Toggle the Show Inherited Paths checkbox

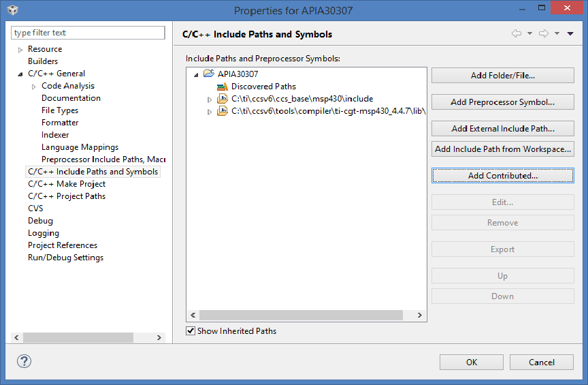click(x=191, y=331)
